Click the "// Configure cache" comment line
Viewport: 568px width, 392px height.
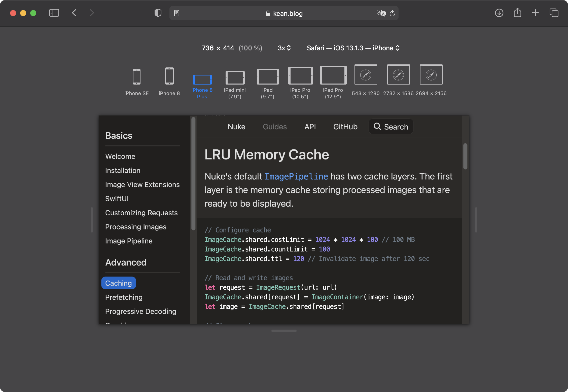tap(238, 230)
